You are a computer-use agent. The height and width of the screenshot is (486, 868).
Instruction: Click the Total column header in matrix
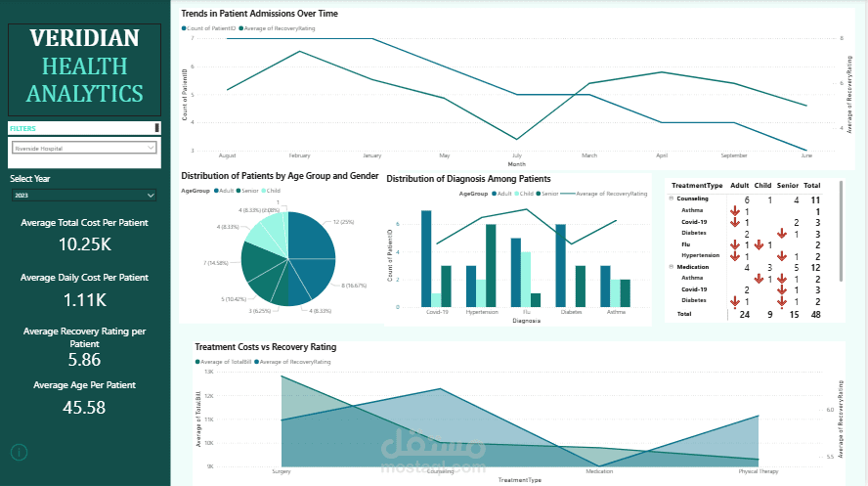point(812,186)
